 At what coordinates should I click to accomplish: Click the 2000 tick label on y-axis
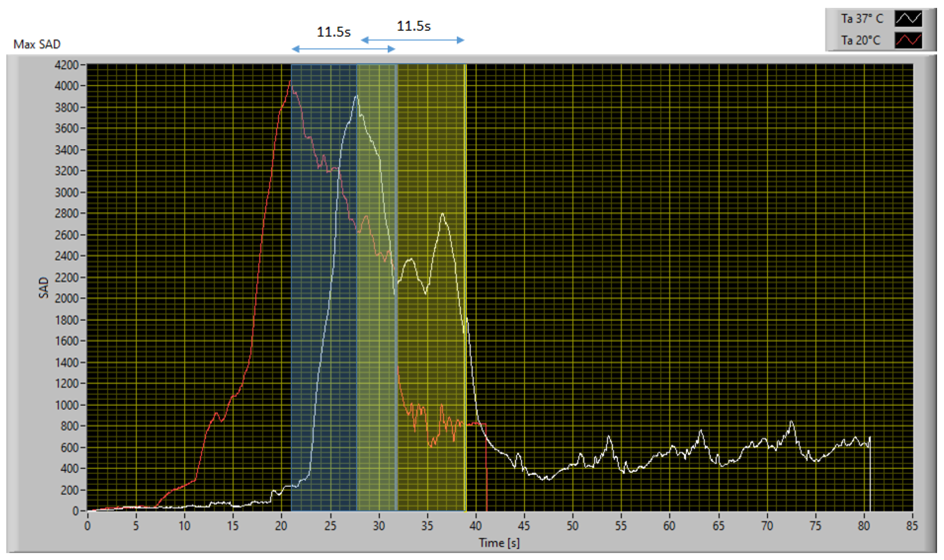(x=66, y=298)
